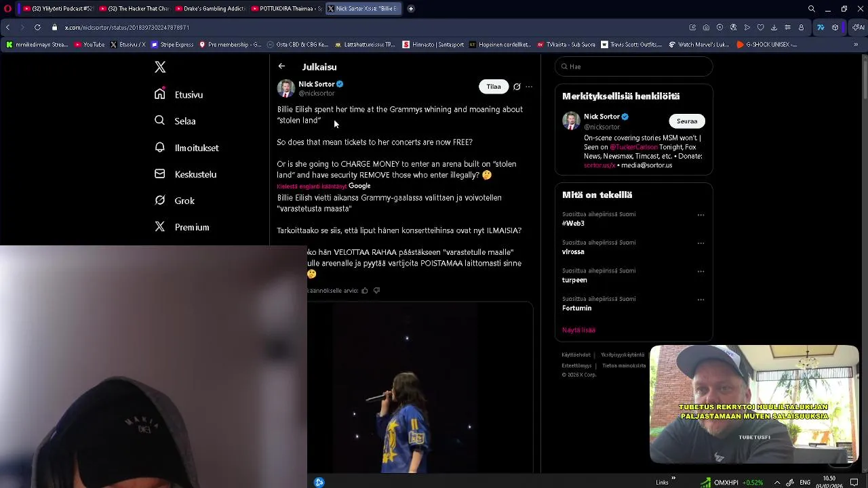
Task: Open the virossa trending topic
Action: (573, 251)
